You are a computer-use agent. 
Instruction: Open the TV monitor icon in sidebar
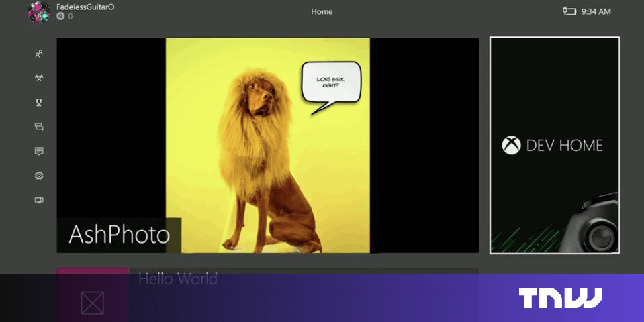pos(38,200)
